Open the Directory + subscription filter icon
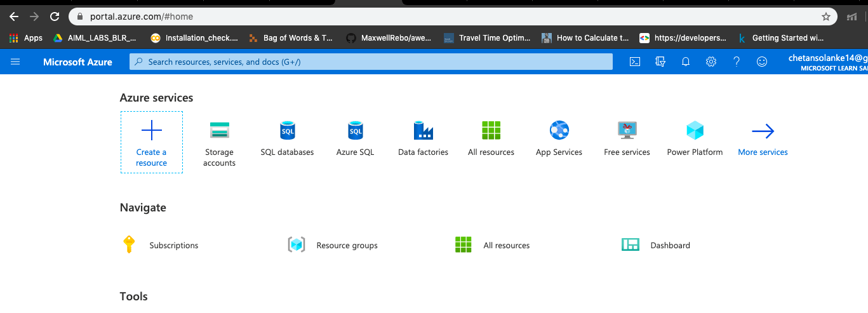Viewport: 868px width, 313px height. point(660,62)
